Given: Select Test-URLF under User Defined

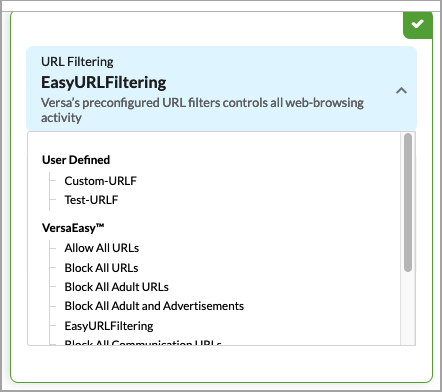Looking at the screenshot, I should coord(91,200).
